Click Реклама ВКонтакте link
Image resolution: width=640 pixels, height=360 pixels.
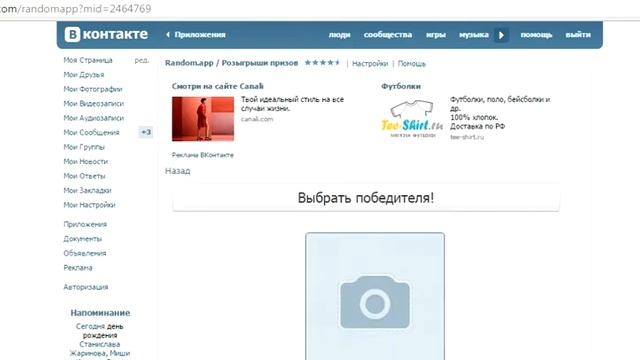[x=202, y=155]
